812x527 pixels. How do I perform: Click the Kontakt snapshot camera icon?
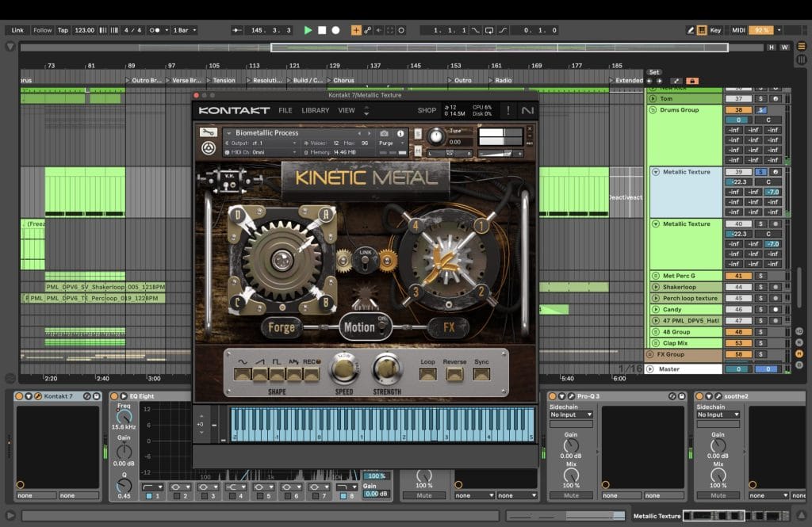tap(385, 133)
